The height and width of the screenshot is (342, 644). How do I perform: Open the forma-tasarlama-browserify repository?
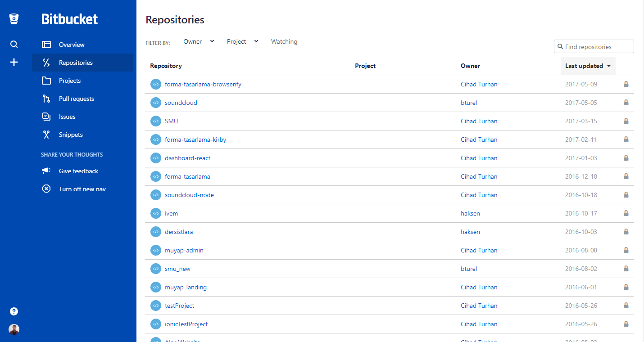click(203, 84)
